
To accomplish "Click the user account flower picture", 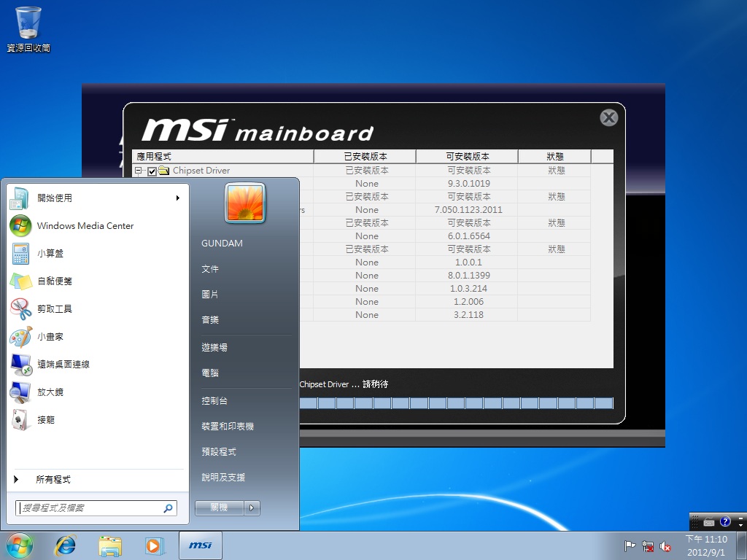I will pyautogui.click(x=245, y=203).
